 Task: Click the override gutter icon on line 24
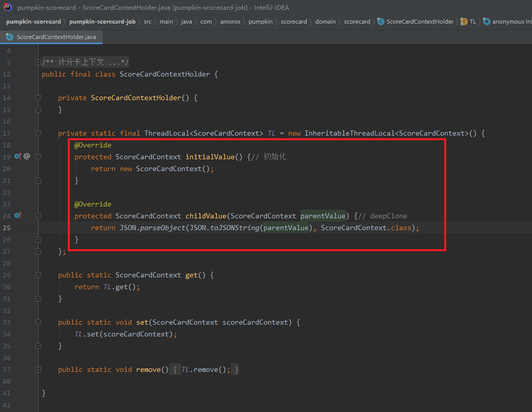18,215
